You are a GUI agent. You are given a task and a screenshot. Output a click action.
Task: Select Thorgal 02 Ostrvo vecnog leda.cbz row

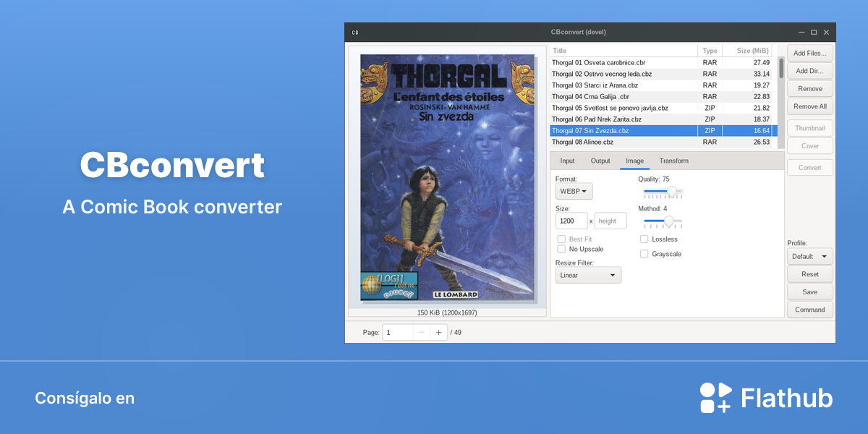click(x=661, y=74)
